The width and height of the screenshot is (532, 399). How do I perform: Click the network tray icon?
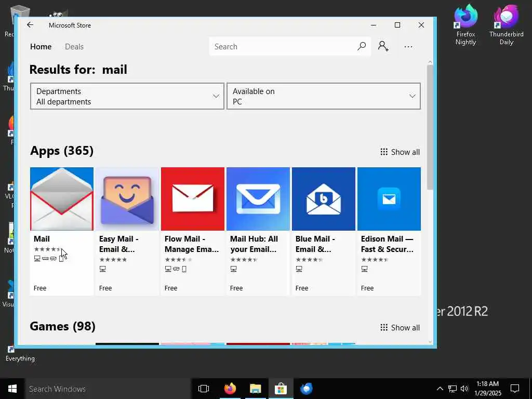pyautogui.click(x=453, y=389)
